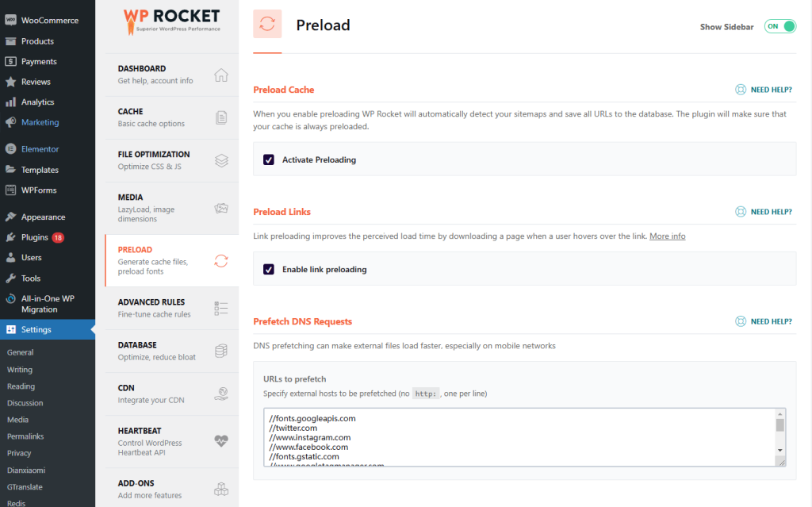The width and height of the screenshot is (812, 507).
Task: Click the Media images icon
Action: coord(221,209)
